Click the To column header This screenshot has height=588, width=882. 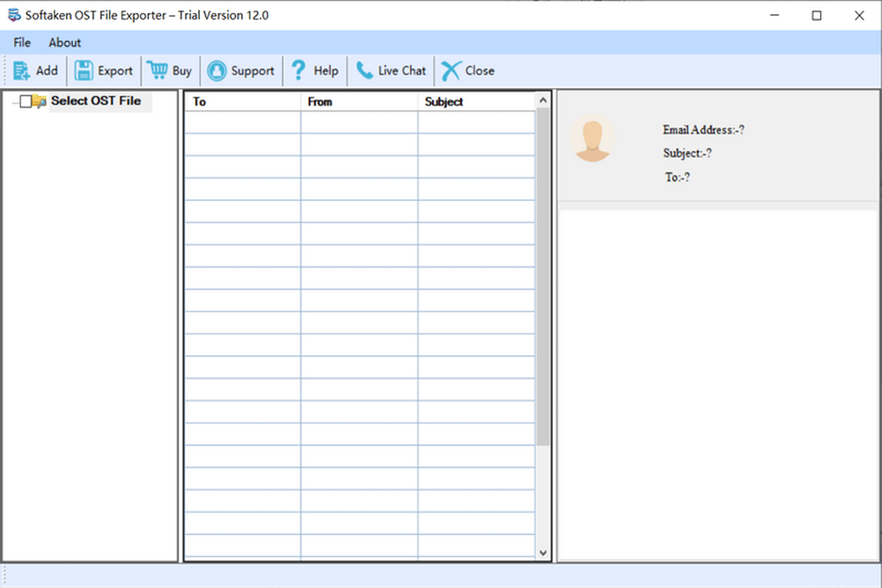coord(243,101)
